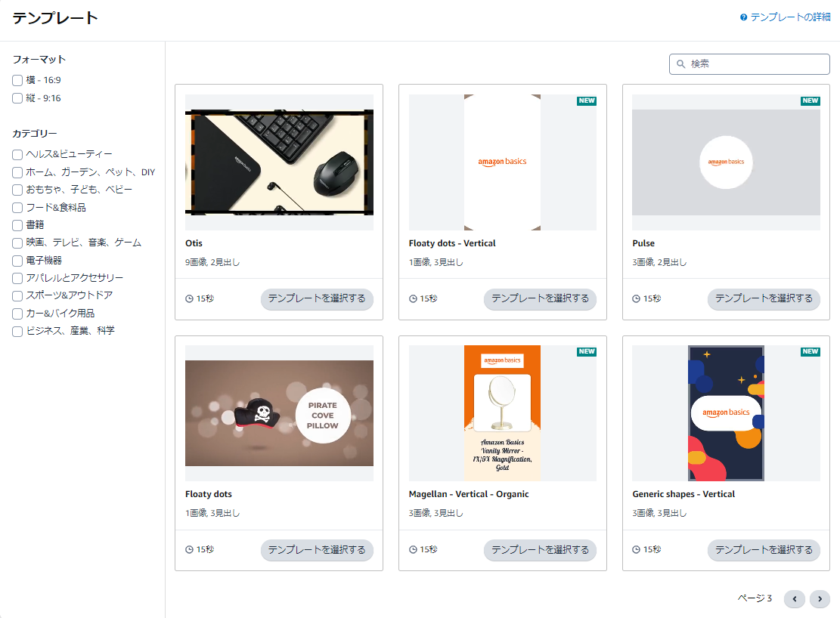The height and width of the screenshot is (618, 840).
Task: Click the help icon beside テンプレートの詳細
Action: pos(744,17)
